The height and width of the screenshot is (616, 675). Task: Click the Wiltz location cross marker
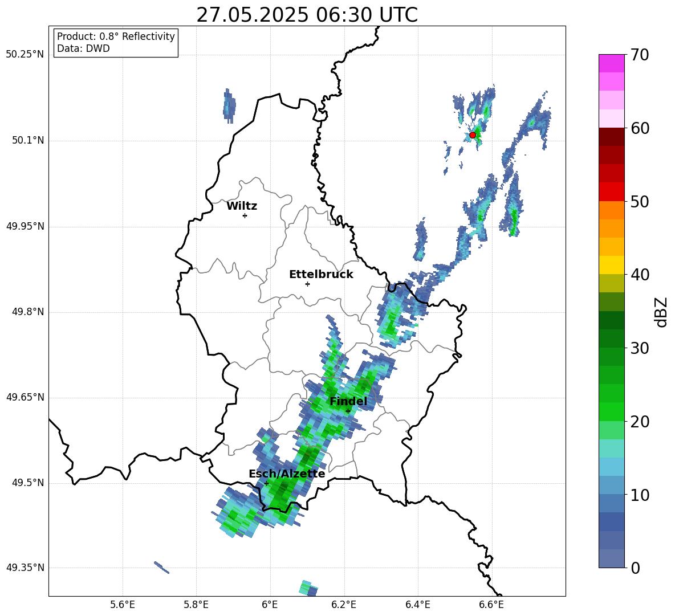(x=245, y=215)
